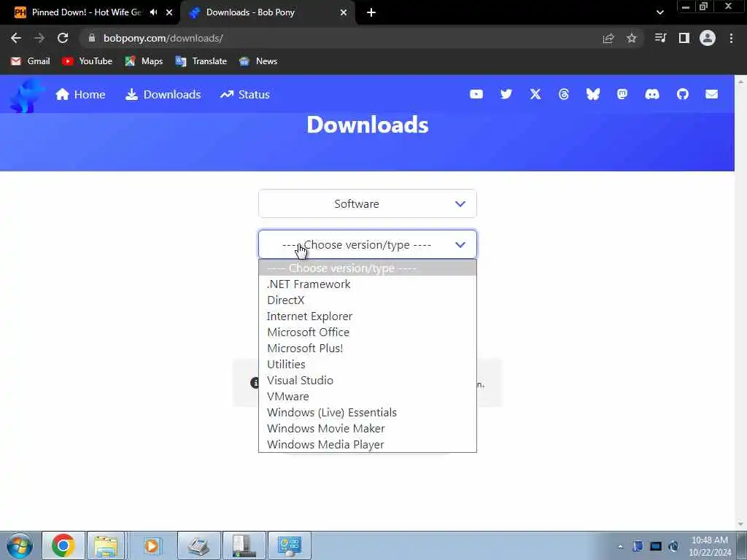Open the Chrome profile avatar
Screen dimensions: 747x560
point(708,38)
